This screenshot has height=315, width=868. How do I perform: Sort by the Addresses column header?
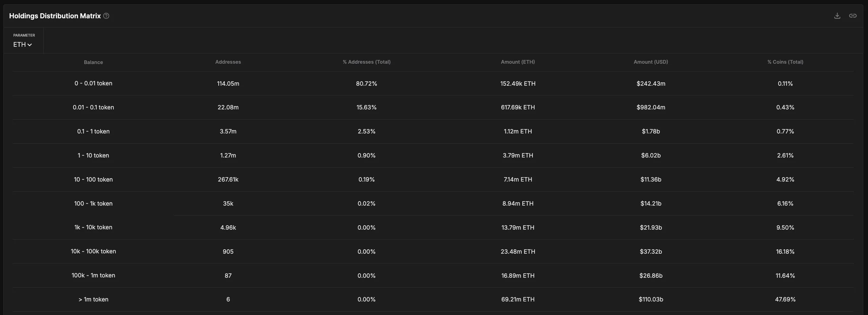pos(228,62)
